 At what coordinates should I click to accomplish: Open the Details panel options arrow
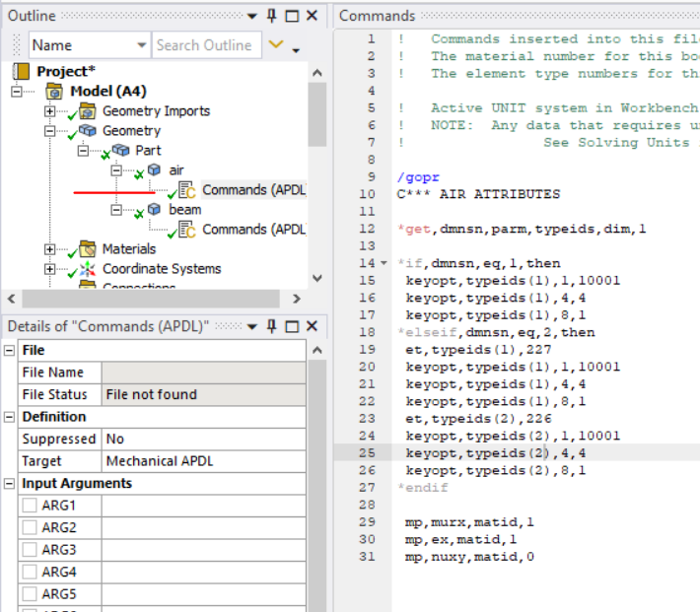click(x=252, y=327)
